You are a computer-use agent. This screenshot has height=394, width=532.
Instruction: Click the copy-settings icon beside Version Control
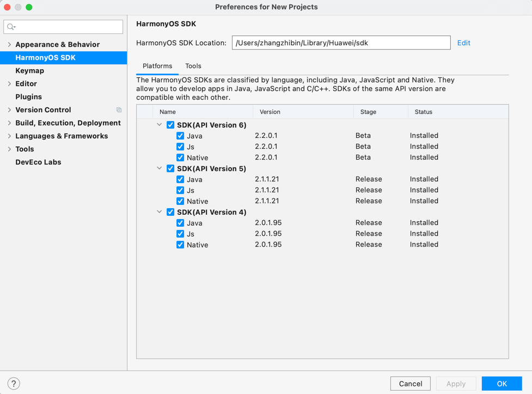tap(119, 110)
